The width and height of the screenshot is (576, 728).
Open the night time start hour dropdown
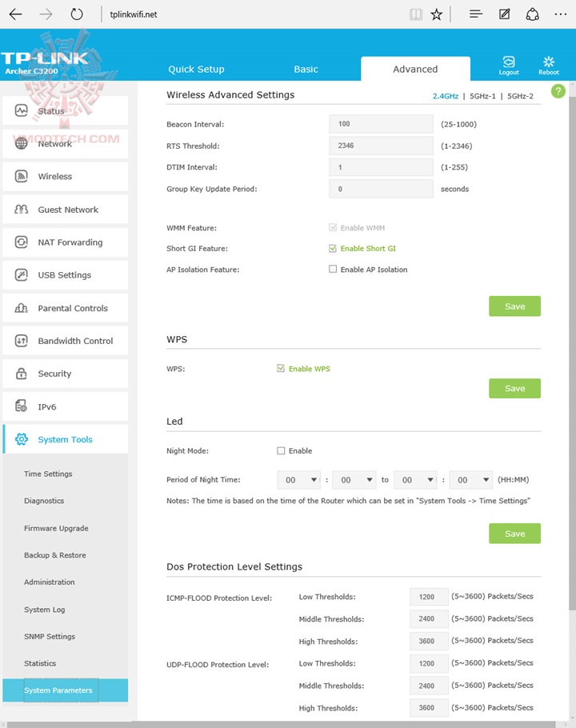point(299,480)
